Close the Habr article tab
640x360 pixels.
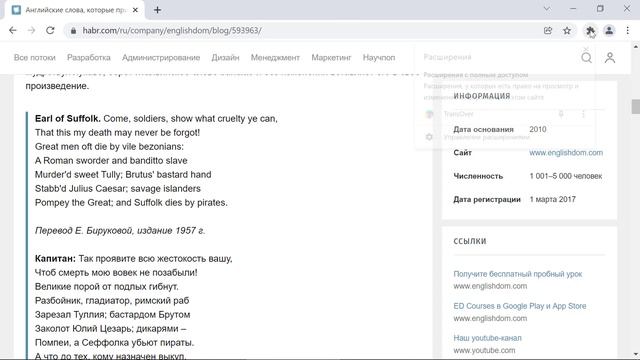pos(136,10)
